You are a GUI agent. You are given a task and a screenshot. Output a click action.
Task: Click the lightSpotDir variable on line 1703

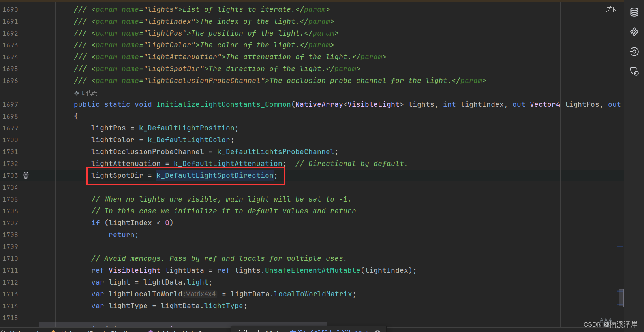click(x=117, y=175)
